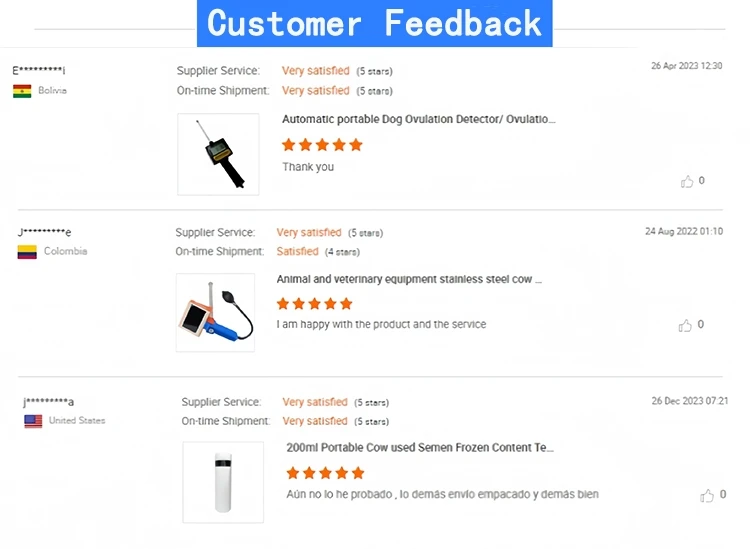The image size is (750, 549).
Task: Open Dog Ovulation Detector product thumbnail
Action: click(x=218, y=154)
